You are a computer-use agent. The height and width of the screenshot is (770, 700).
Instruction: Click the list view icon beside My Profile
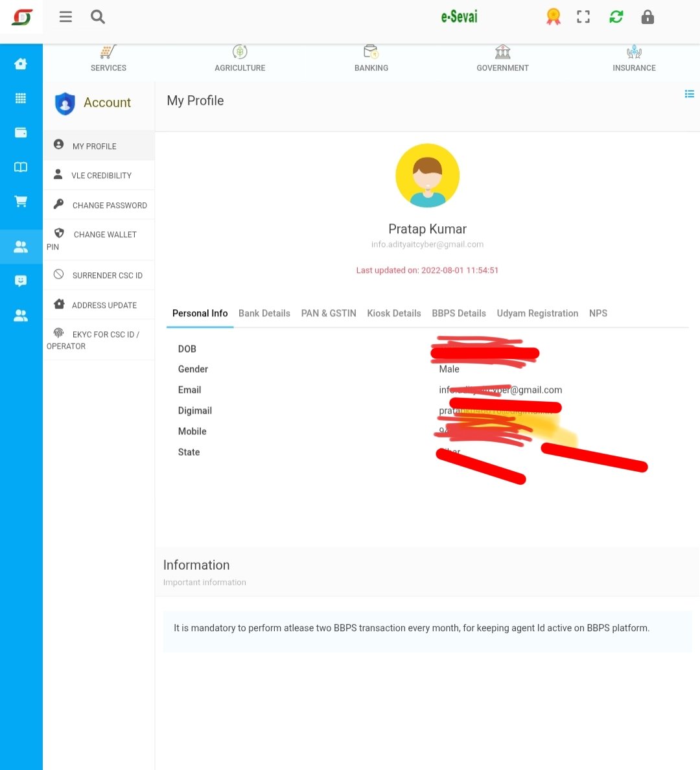click(x=689, y=94)
